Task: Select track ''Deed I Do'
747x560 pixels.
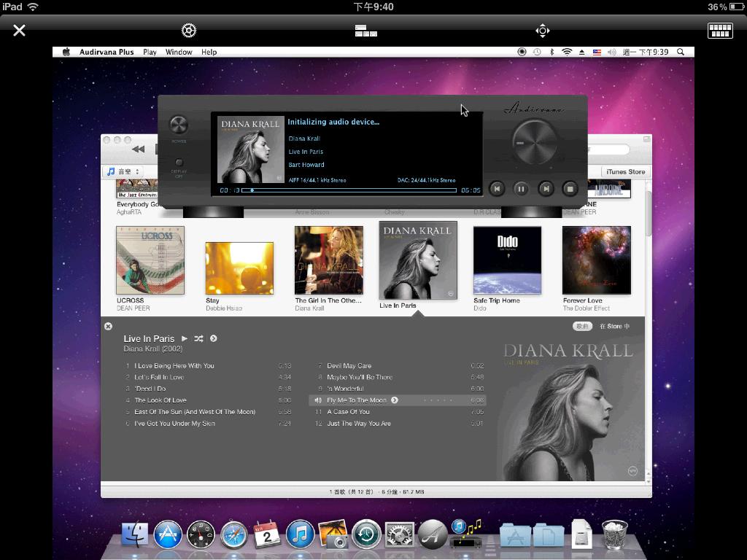Action: (x=208, y=389)
